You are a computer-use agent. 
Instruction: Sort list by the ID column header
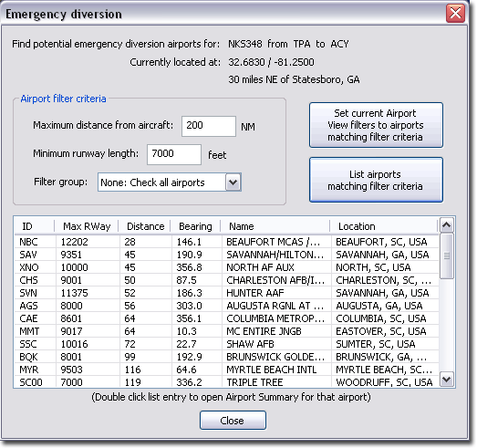35,226
